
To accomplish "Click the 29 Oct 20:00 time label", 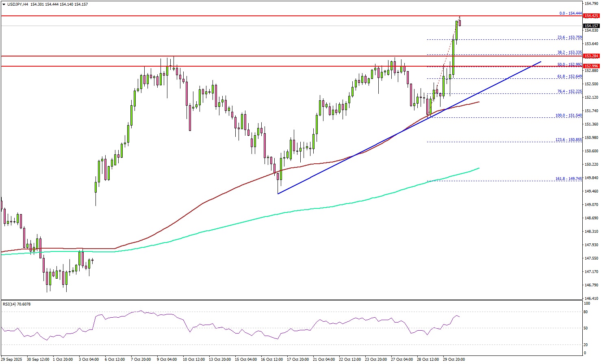I will (453, 360).
